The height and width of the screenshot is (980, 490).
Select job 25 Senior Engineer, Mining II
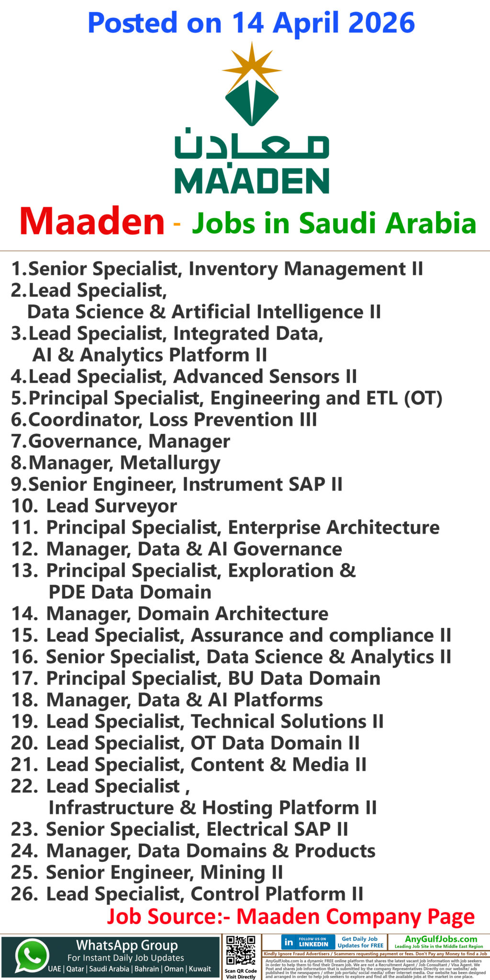(x=147, y=872)
